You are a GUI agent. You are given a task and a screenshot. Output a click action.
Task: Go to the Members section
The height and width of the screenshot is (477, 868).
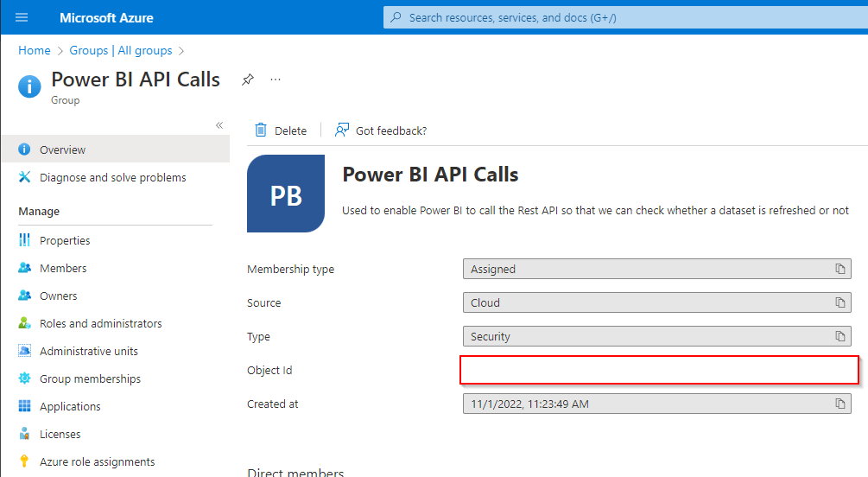63,268
